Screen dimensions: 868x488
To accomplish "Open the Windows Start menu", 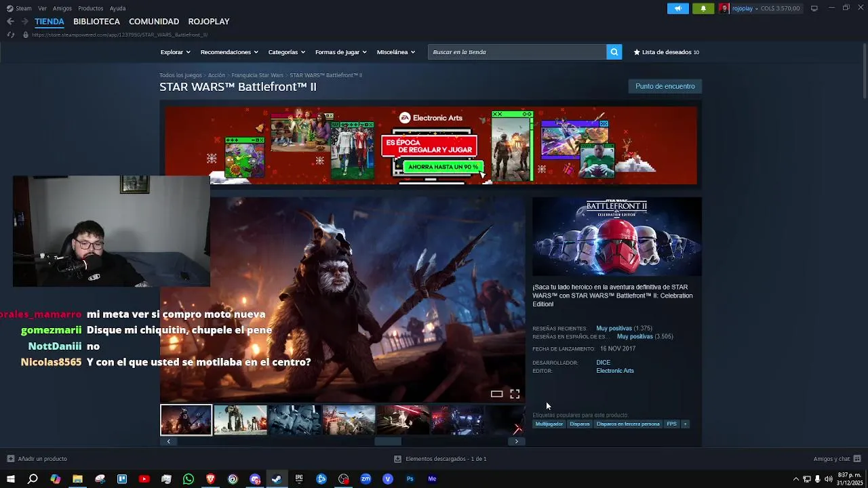I will point(10,479).
